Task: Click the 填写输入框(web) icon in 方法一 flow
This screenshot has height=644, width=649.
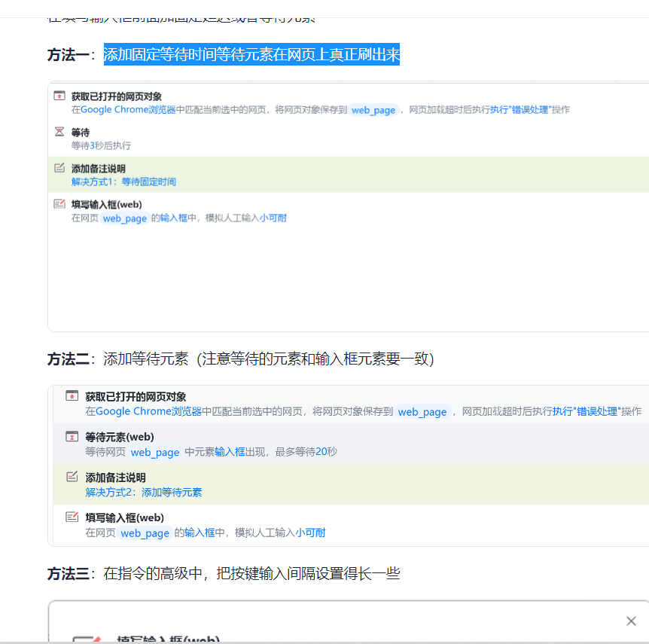Action: pyautogui.click(x=59, y=203)
